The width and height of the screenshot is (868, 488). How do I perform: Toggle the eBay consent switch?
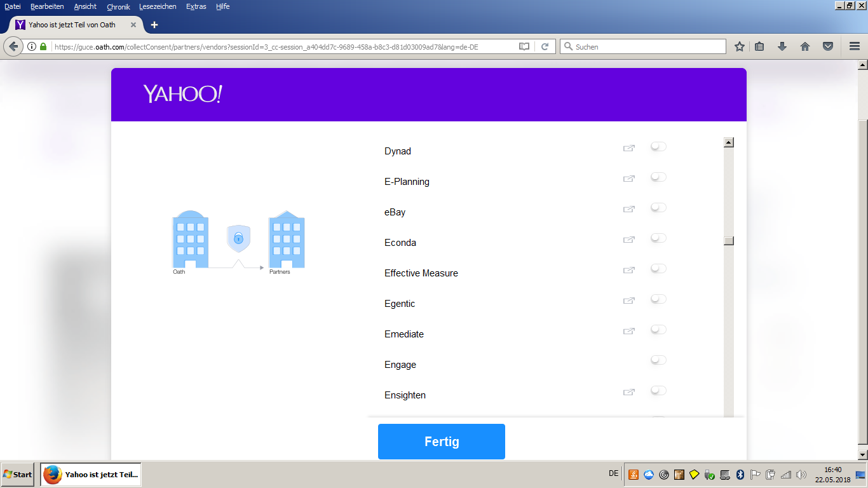point(658,208)
